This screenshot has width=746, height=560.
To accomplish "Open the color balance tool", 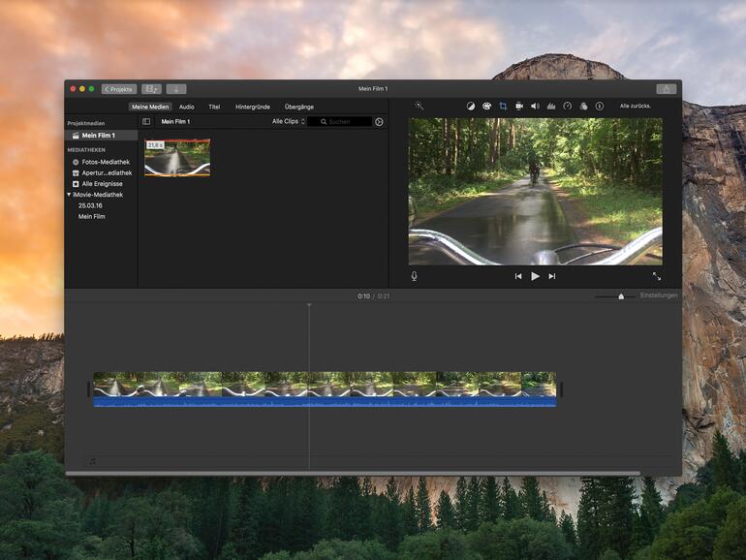I will (471, 106).
